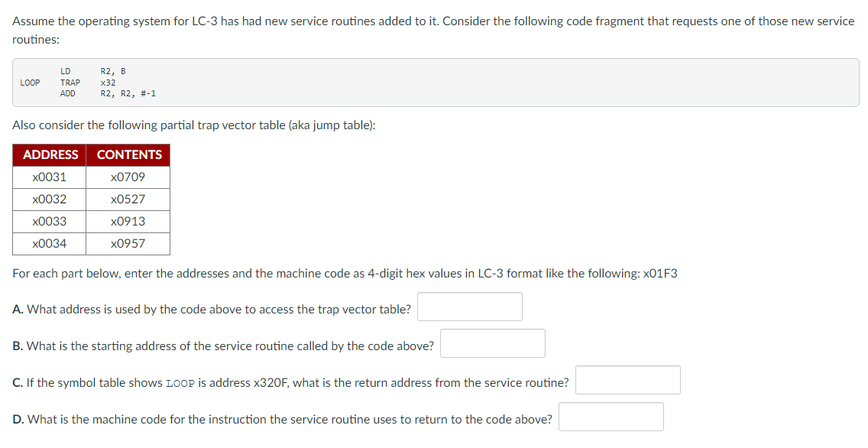Select the CONTENTS column header
This screenshot has height=448, width=868.
coord(128,154)
